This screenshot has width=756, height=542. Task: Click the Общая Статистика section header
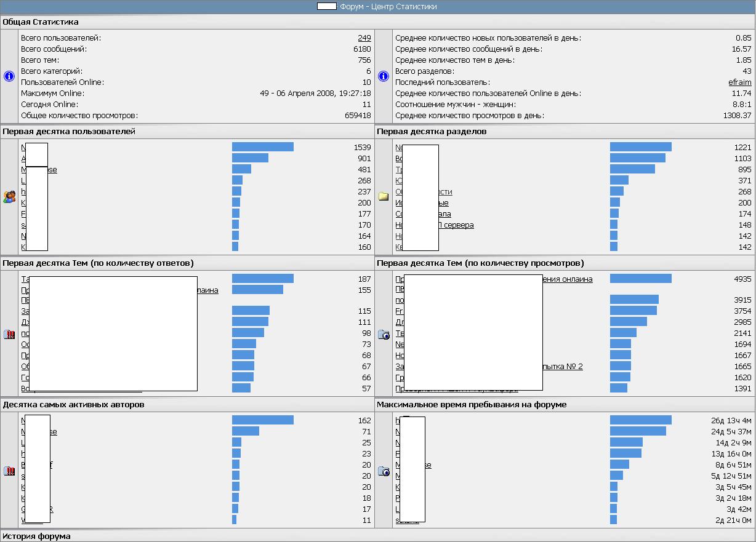tap(41, 22)
